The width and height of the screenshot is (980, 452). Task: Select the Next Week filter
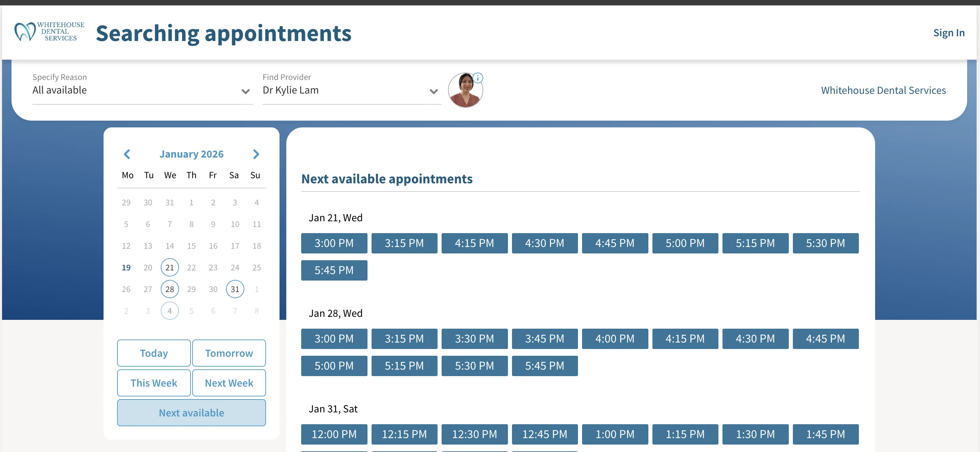(x=229, y=383)
